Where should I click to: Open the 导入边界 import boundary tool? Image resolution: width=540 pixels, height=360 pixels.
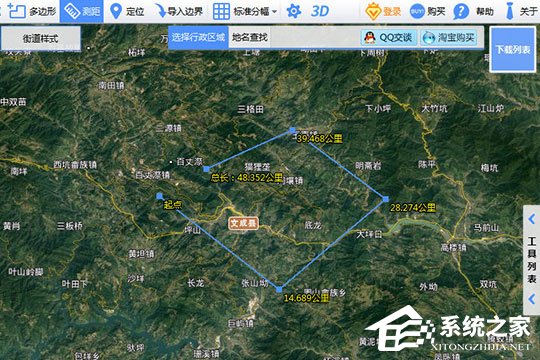179,11
